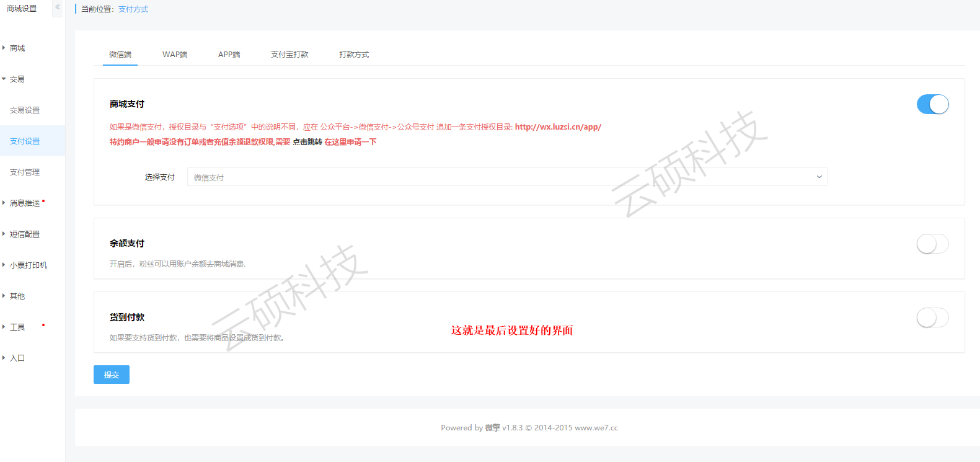This screenshot has width=980, height=462.
Task: Collapse the 交易 menu section
Action: [17, 79]
